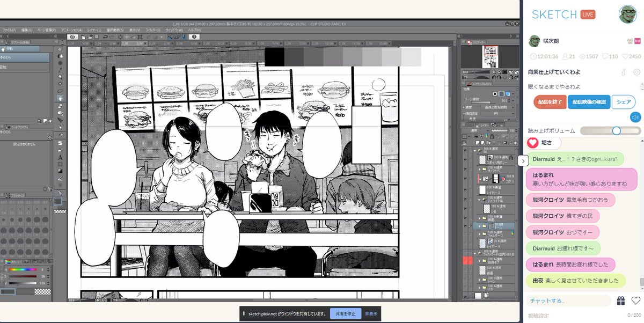The width and height of the screenshot is (644, 323).
Task: Open the settings gear in Sketch Live panel
Action: (x=636, y=72)
